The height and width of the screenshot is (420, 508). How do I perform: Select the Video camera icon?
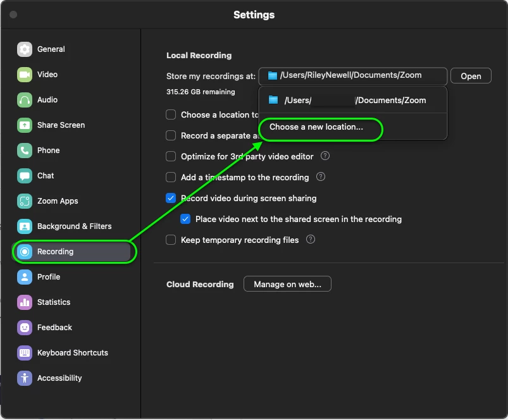[x=25, y=75]
